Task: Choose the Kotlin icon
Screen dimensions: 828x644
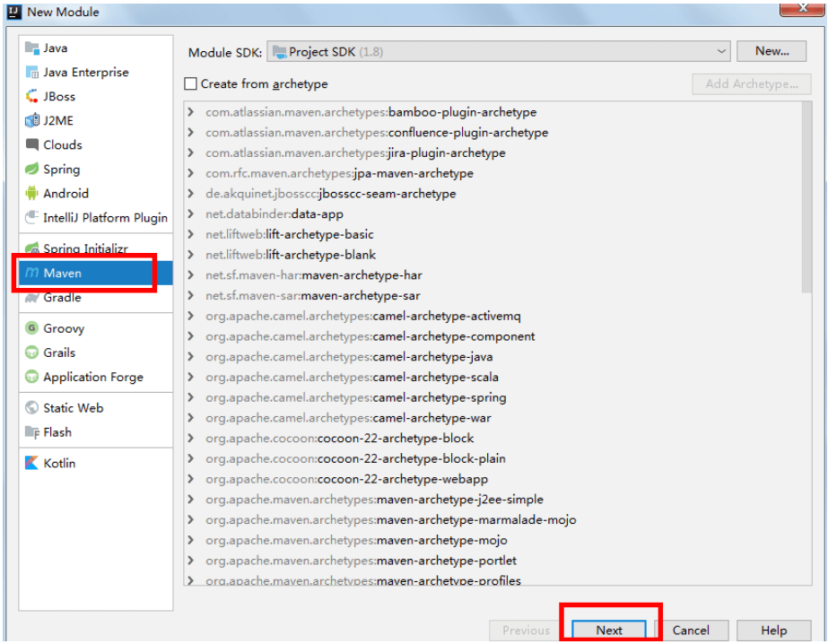Action: click(x=32, y=463)
